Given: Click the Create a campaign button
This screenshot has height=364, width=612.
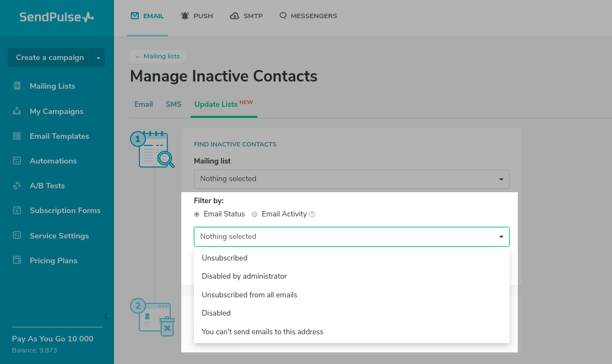Looking at the screenshot, I should coord(50,58).
